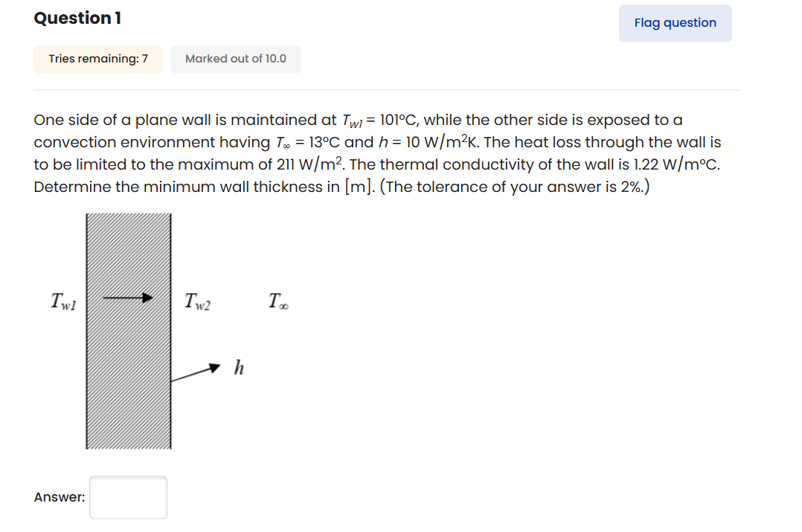
Task: Select the Tw2 label on the diagram
Action: pyautogui.click(x=196, y=300)
